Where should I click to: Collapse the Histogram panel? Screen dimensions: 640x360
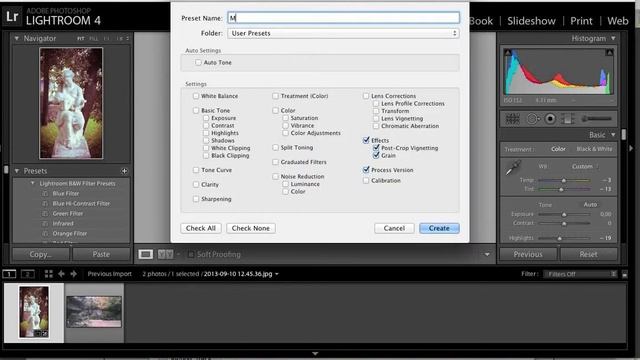(x=613, y=38)
